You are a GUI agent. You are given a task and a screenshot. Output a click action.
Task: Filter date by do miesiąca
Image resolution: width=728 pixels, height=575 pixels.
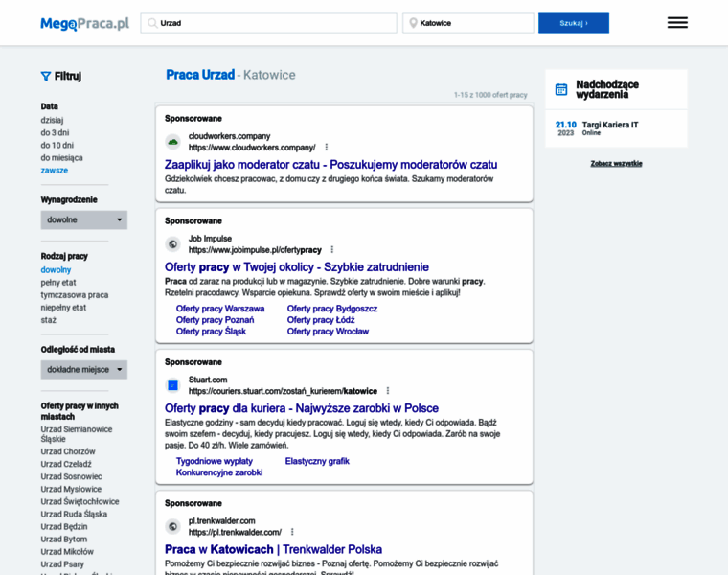(61, 158)
